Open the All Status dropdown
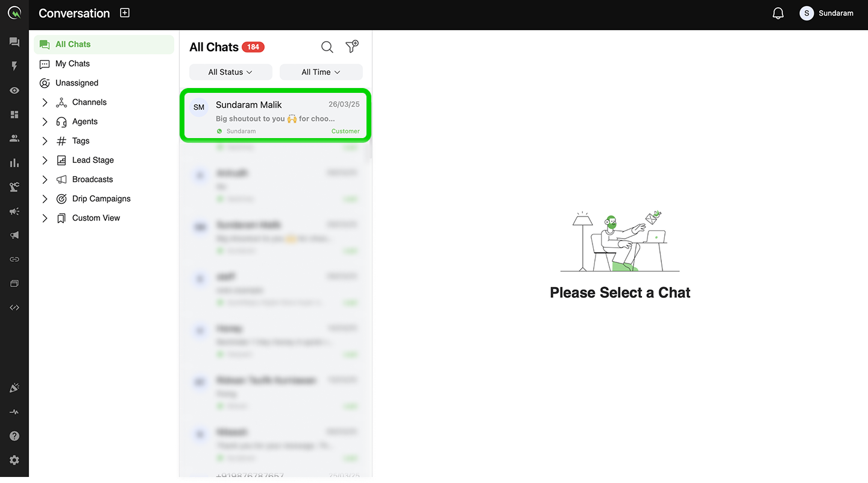This screenshot has height=483, width=868. click(x=231, y=72)
